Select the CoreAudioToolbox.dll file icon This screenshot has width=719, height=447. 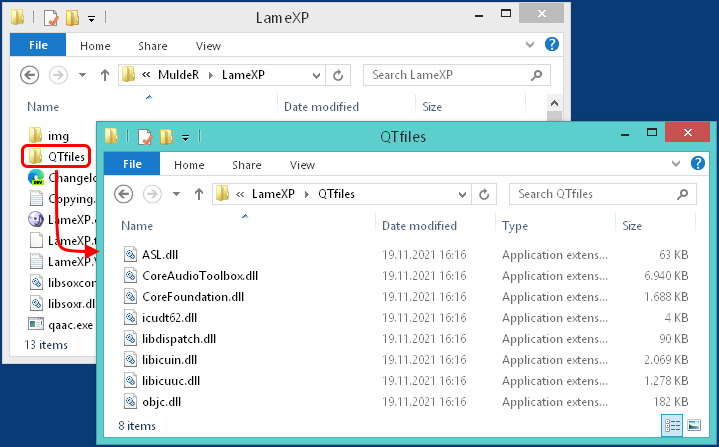point(131,276)
